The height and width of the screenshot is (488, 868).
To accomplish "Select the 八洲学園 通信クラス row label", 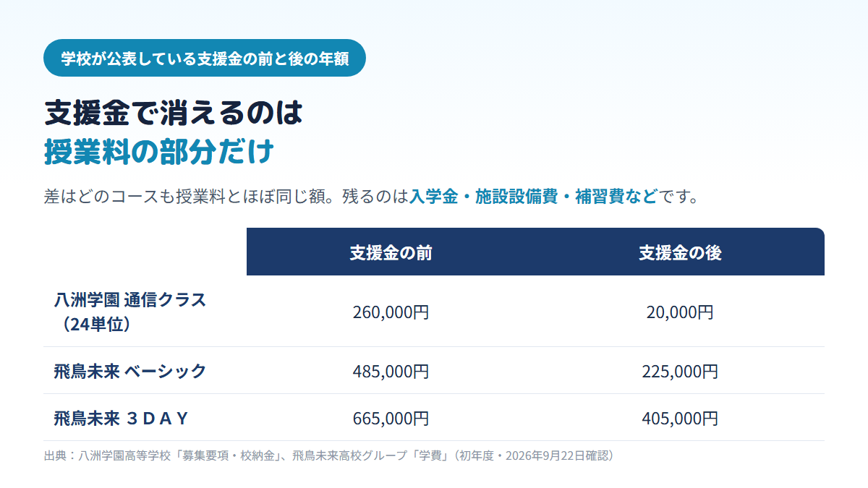I will point(130,312).
